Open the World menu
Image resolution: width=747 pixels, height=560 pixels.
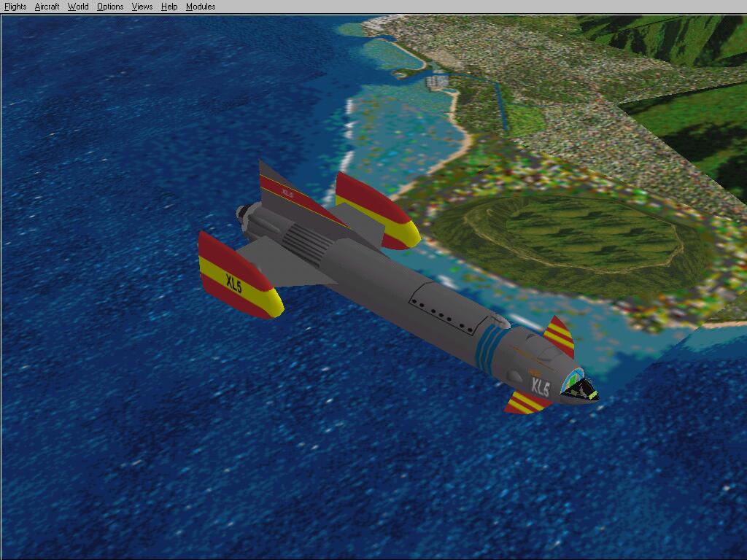pos(78,7)
